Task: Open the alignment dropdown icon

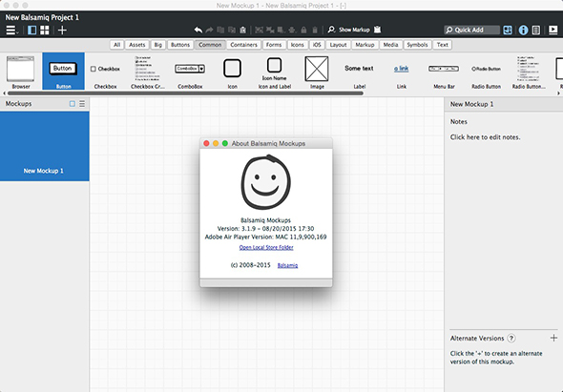Action: tap(292, 30)
